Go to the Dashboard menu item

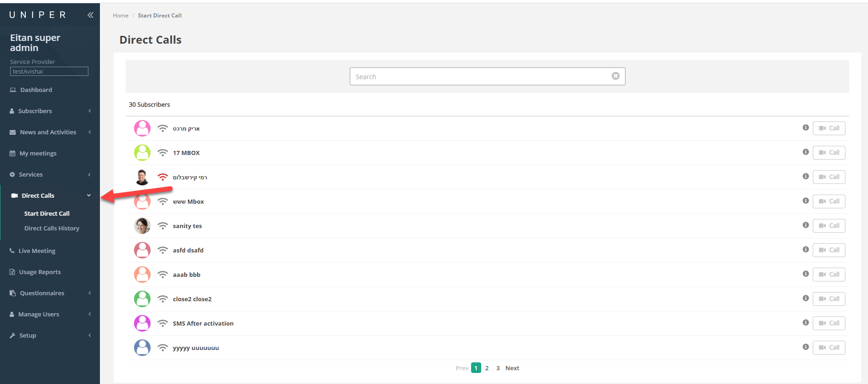point(36,90)
